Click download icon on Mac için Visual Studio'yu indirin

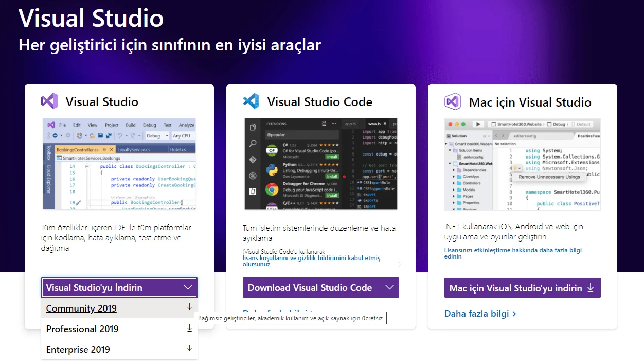coord(591,287)
